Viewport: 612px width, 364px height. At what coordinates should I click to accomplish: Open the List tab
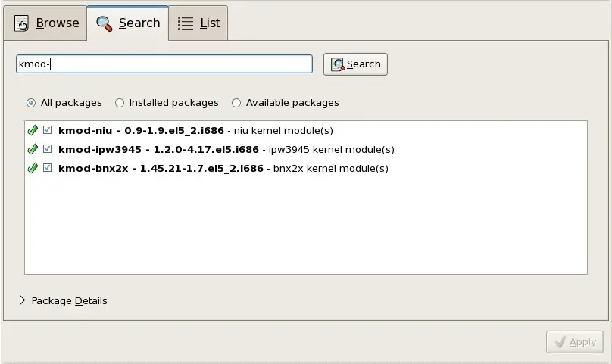pyautogui.click(x=198, y=23)
